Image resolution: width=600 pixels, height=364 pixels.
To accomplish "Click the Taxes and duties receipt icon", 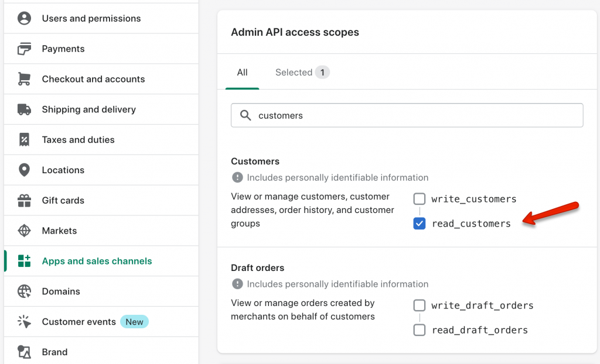I will (x=24, y=139).
